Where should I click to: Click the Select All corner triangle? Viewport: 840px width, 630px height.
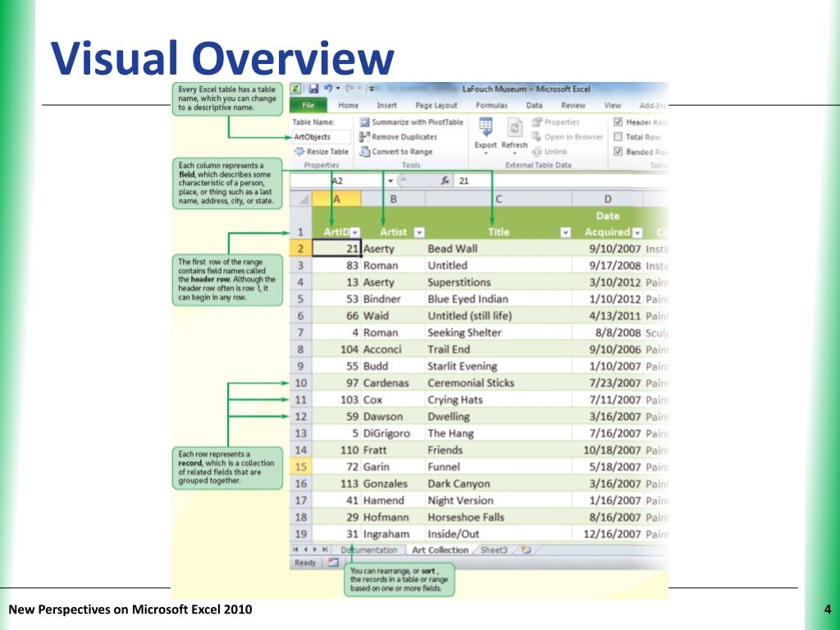[x=304, y=200]
